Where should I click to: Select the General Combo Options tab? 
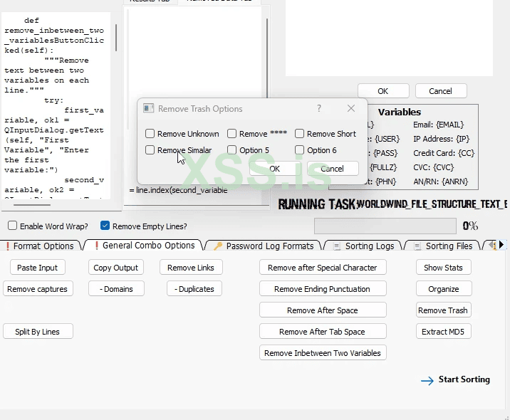pyautogui.click(x=145, y=246)
